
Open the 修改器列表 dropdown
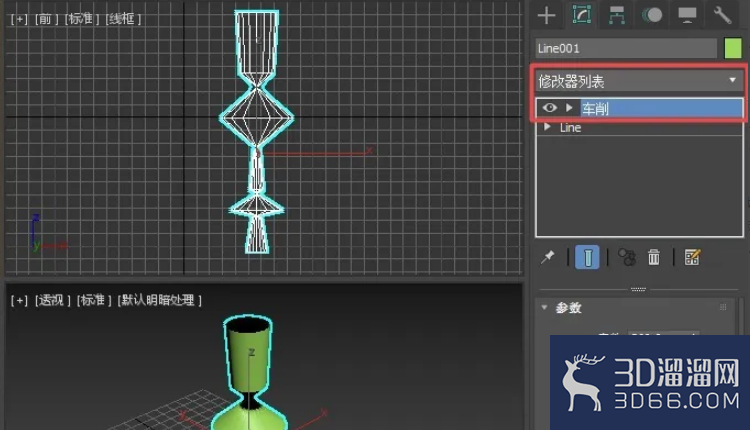coord(638,81)
